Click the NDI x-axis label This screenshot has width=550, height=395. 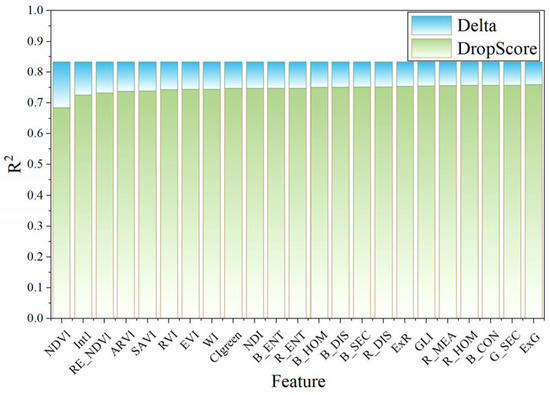pos(253,340)
